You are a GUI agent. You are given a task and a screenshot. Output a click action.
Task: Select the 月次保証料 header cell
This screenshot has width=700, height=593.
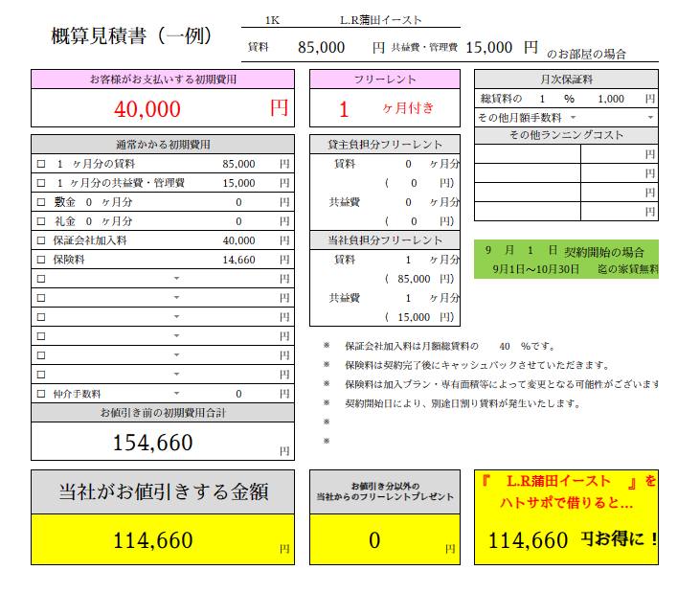pyautogui.click(x=566, y=80)
